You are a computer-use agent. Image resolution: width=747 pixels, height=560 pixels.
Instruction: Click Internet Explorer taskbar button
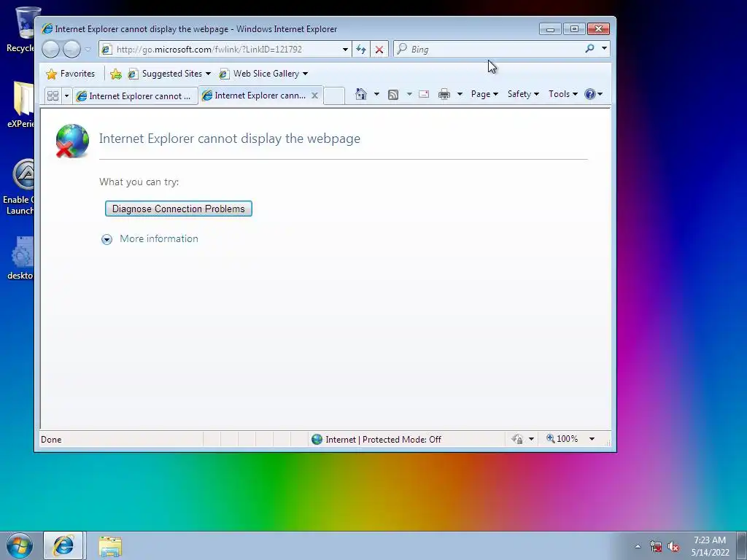[63, 545]
